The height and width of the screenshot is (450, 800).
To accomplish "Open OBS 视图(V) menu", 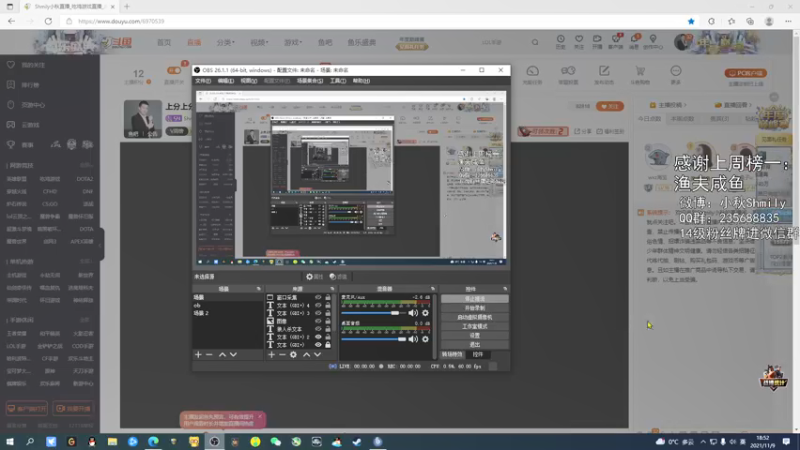I will click(248, 81).
